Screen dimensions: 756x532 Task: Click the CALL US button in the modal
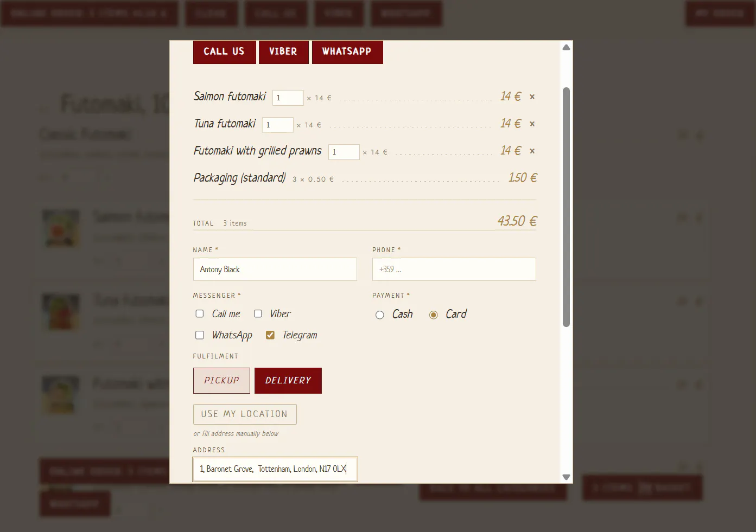[224, 52]
